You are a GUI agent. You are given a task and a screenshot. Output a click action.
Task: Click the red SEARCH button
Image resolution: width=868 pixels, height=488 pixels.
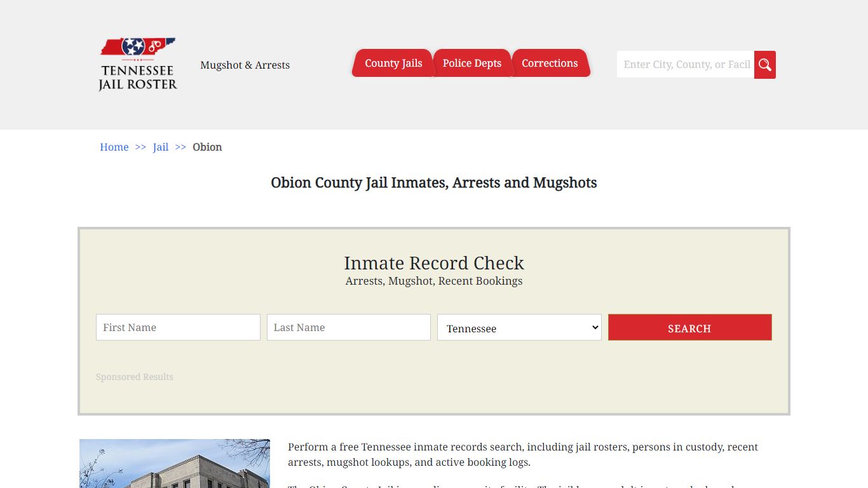tap(690, 327)
